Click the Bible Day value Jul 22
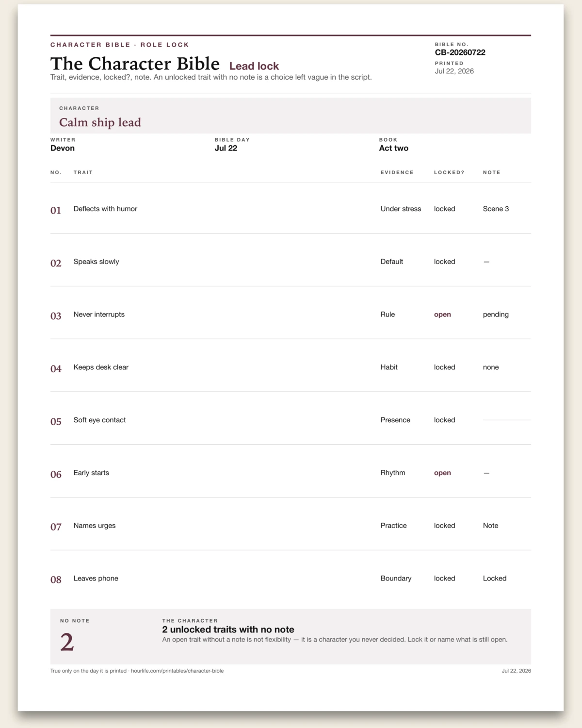This screenshot has height=728, width=582. pos(226,149)
